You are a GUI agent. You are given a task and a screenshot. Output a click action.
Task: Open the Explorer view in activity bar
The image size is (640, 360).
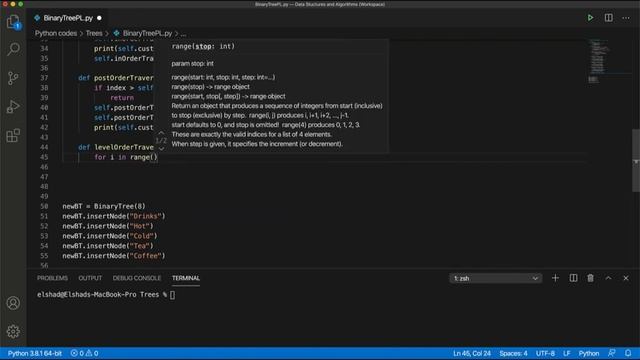[x=13, y=22]
